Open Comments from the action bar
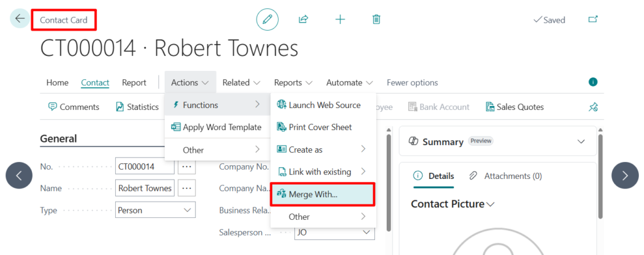The width and height of the screenshot is (644, 255). point(74,107)
